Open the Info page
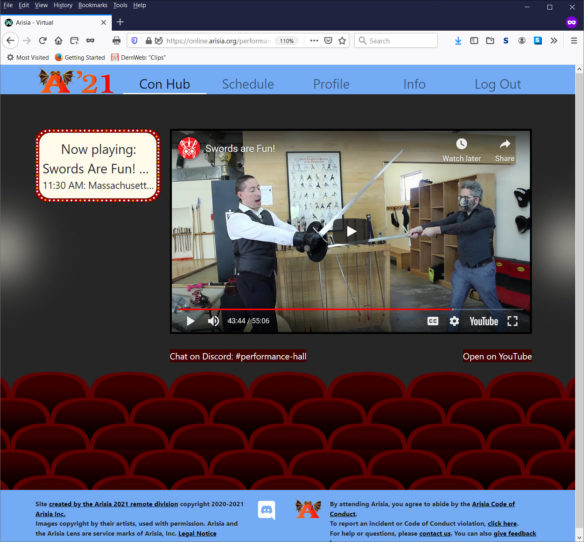The image size is (584, 542). pyautogui.click(x=414, y=84)
